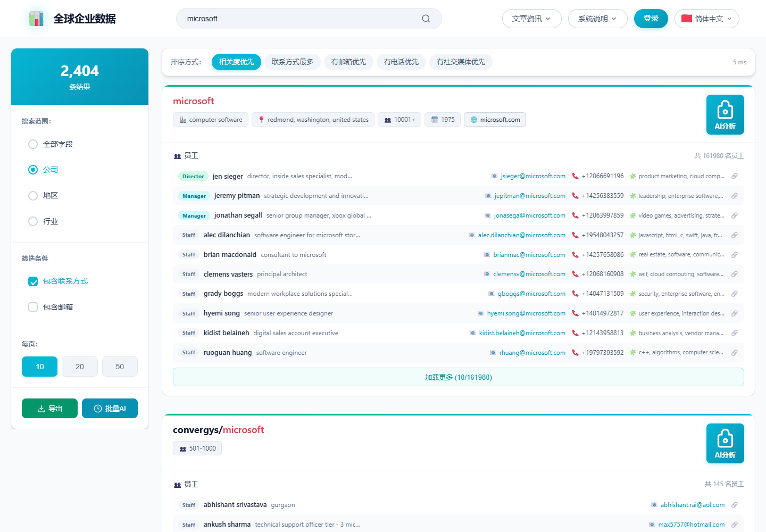Click the 1975 founded year tag
The width and height of the screenshot is (766, 532).
click(x=443, y=120)
